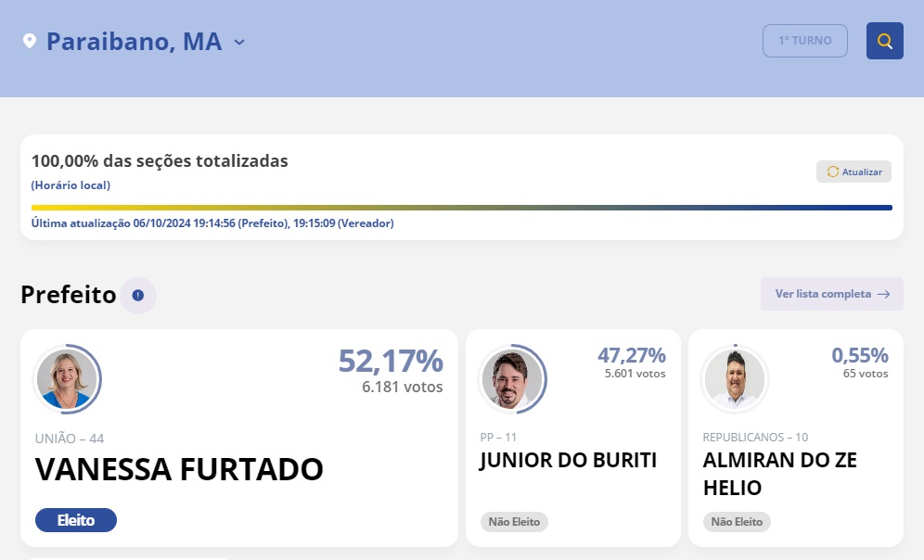Click the arrow in Ver lista completa
Screen dimensions: 924x560
(x=883, y=294)
